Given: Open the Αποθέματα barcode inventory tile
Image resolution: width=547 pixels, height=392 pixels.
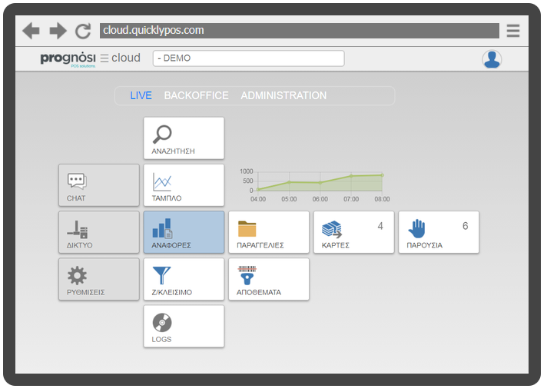Looking at the screenshot, I should (269, 279).
